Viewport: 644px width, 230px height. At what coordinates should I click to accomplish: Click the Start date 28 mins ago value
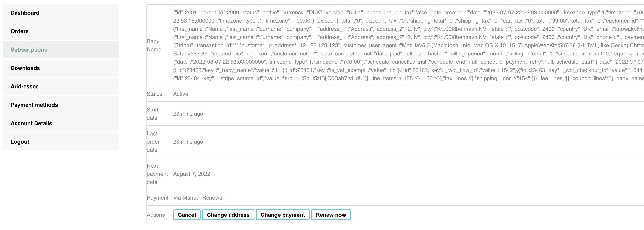[x=188, y=114]
